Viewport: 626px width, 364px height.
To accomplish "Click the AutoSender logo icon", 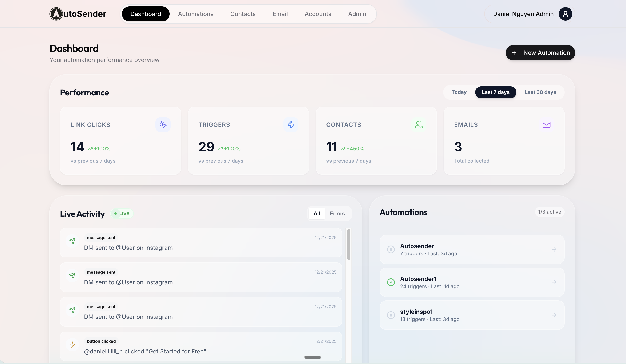I will click(x=56, y=14).
